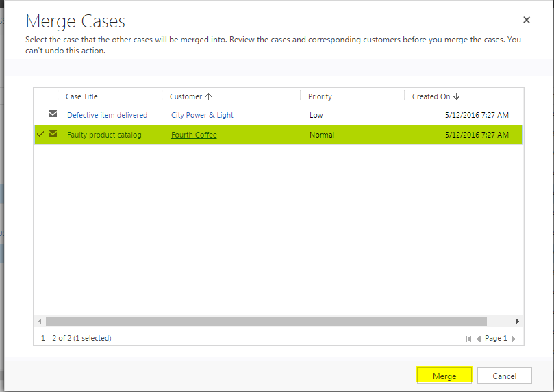Click the created date of the City Power & Light row
Image resolution: width=554 pixels, height=392 pixels.
click(x=477, y=115)
